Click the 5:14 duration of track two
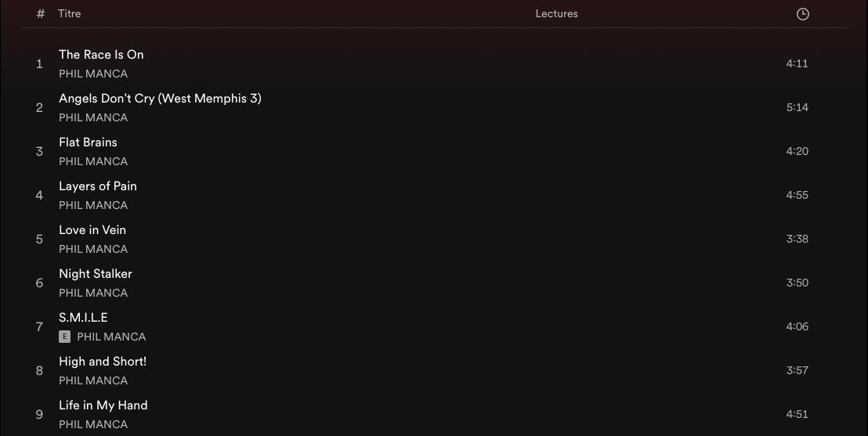The height and width of the screenshot is (436, 868). point(797,107)
